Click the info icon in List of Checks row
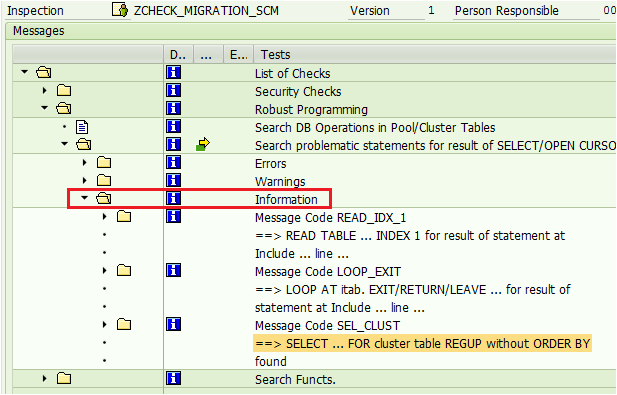The width and height of the screenshot is (617, 395). tap(174, 72)
